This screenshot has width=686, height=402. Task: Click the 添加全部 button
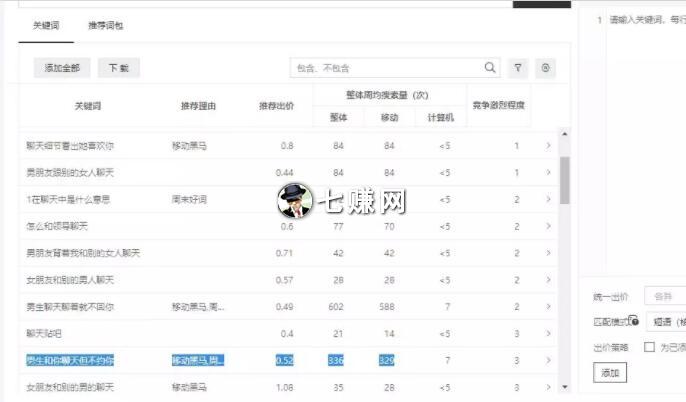click(62, 68)
